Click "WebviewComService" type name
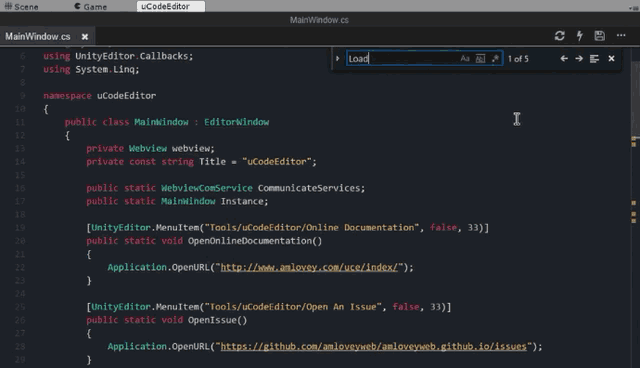The height and width of the screenshot is (368, 640). click(207, 188)
